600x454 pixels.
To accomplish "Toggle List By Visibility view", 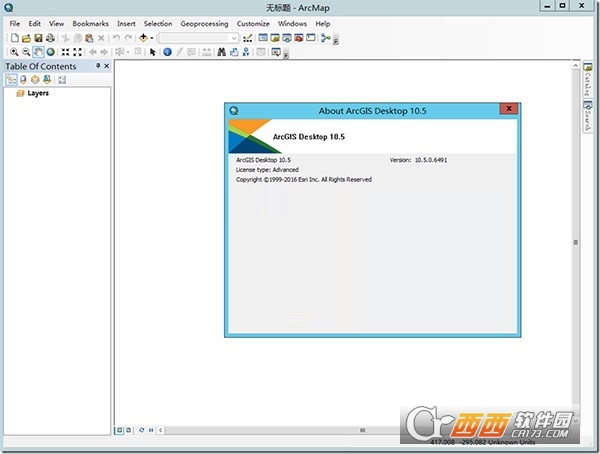I will (x=35, y=80).
